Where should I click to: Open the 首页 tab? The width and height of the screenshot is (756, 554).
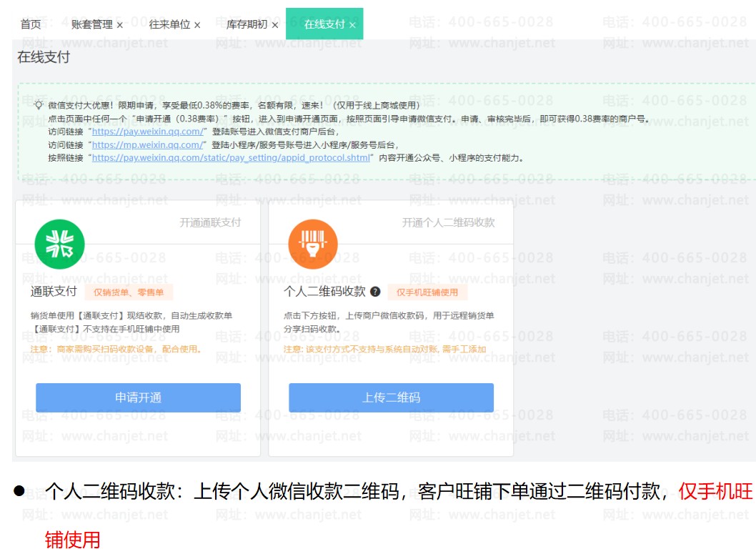click(31, 24)
